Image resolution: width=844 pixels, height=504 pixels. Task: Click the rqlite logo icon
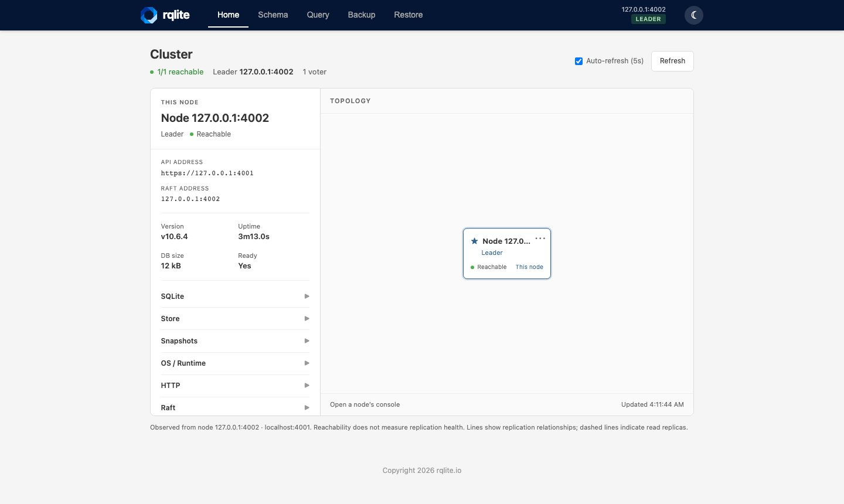click(149, 15)
